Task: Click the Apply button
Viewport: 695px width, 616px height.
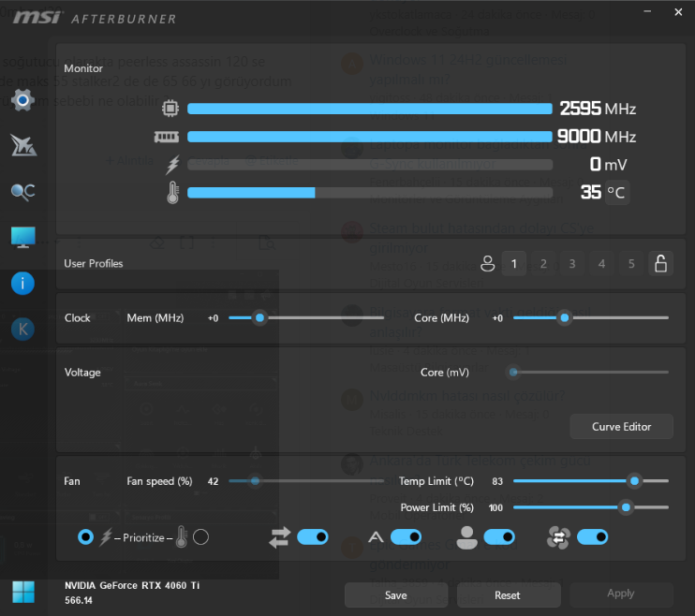Action: 621,594
